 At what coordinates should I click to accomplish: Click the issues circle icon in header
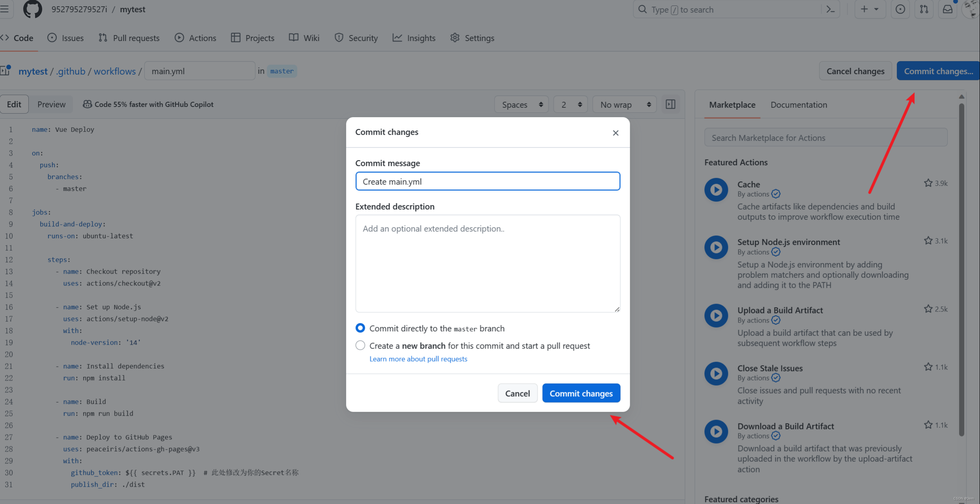click(x=900, y=9)
